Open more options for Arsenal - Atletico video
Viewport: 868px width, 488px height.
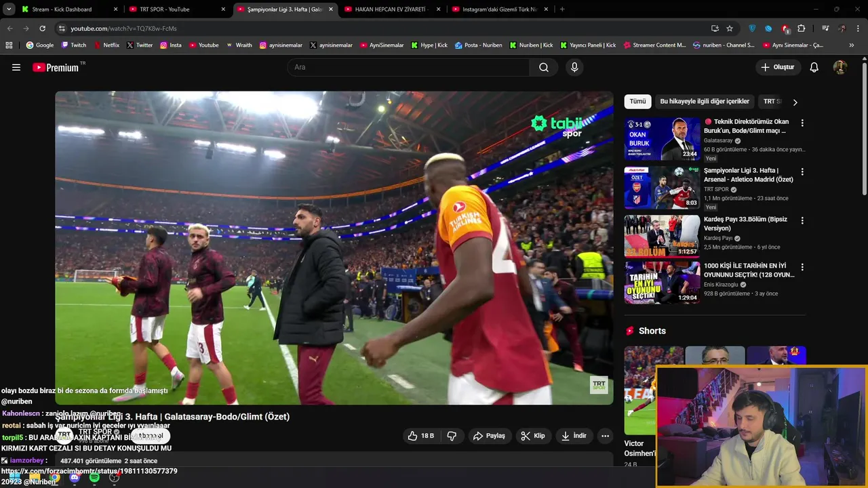802,172
